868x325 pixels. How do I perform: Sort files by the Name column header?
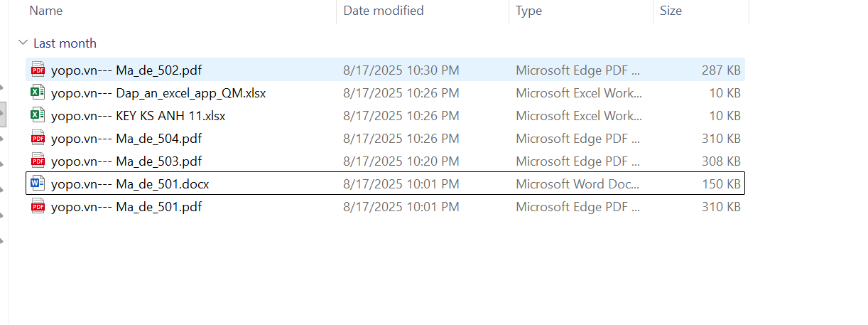[x=46, y=11]
